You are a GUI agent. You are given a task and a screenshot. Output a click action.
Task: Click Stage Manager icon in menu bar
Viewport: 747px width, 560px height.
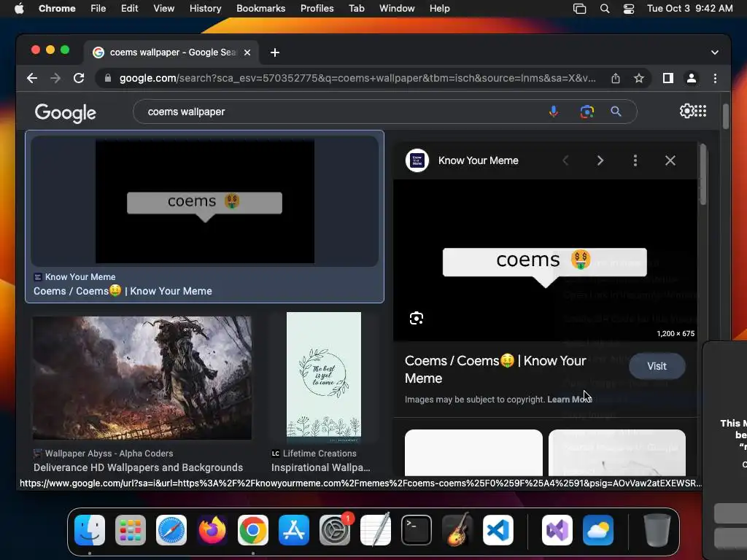579,9
